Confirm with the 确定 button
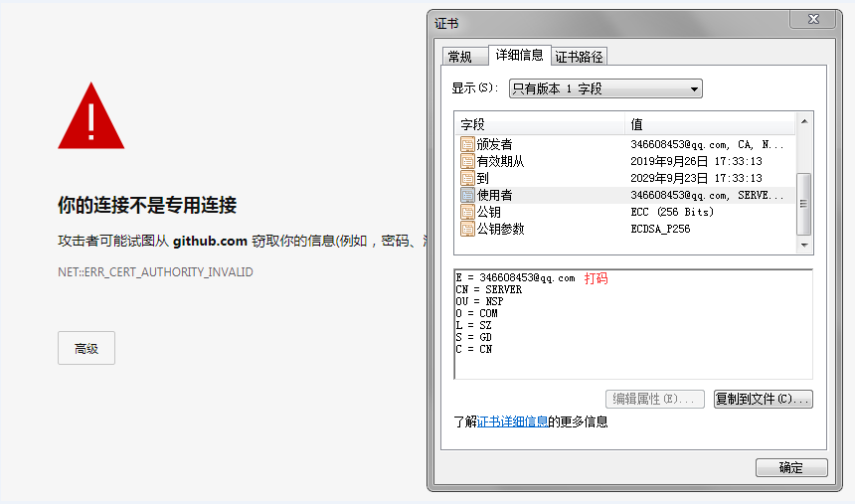Viewport: 855px width, 504px height. [x=791, y=467]
